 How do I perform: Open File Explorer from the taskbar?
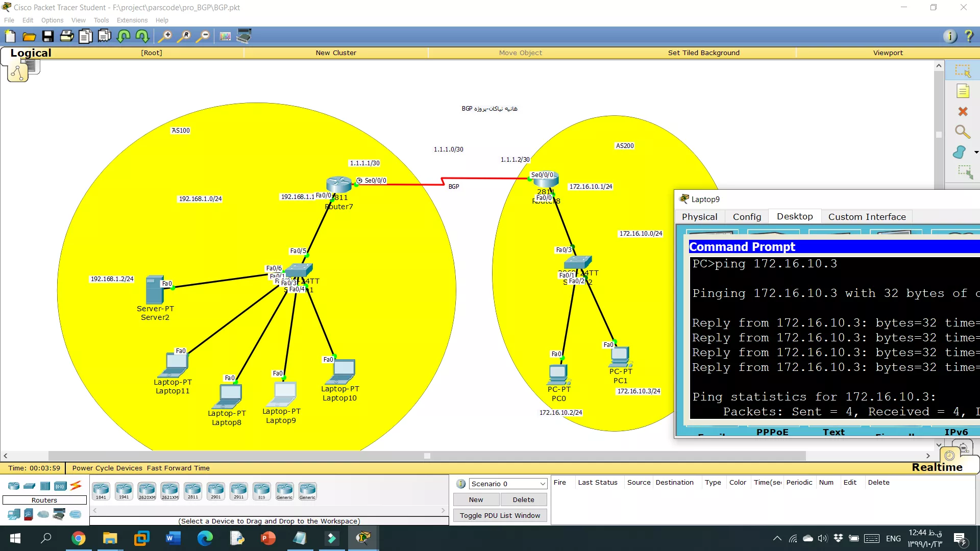coord(110,538)
